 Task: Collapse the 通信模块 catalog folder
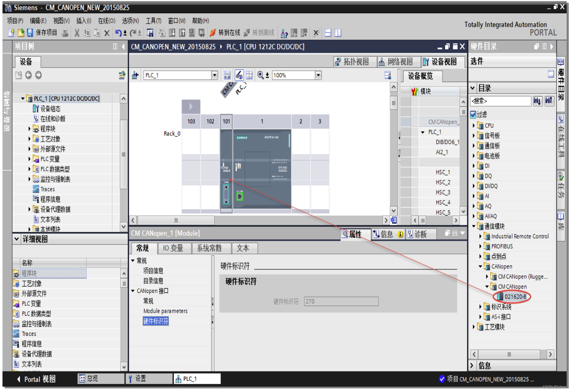point(474,226)
